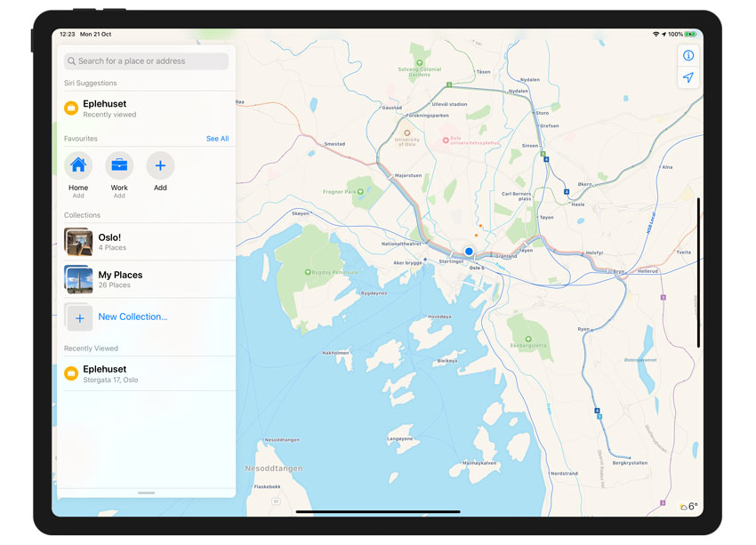Tap the panel grabber handle at bottom
The width and height of the screenshot is (756, 545).
coord(146,493)
